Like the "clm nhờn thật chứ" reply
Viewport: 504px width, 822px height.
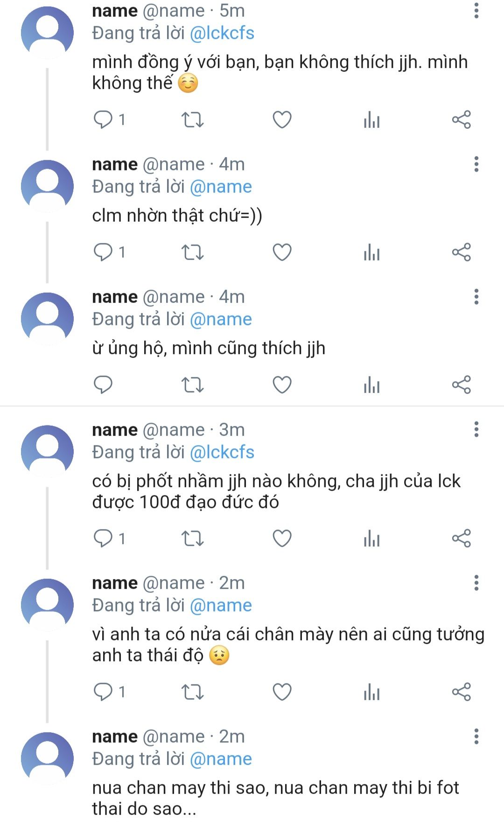[282, 253]
